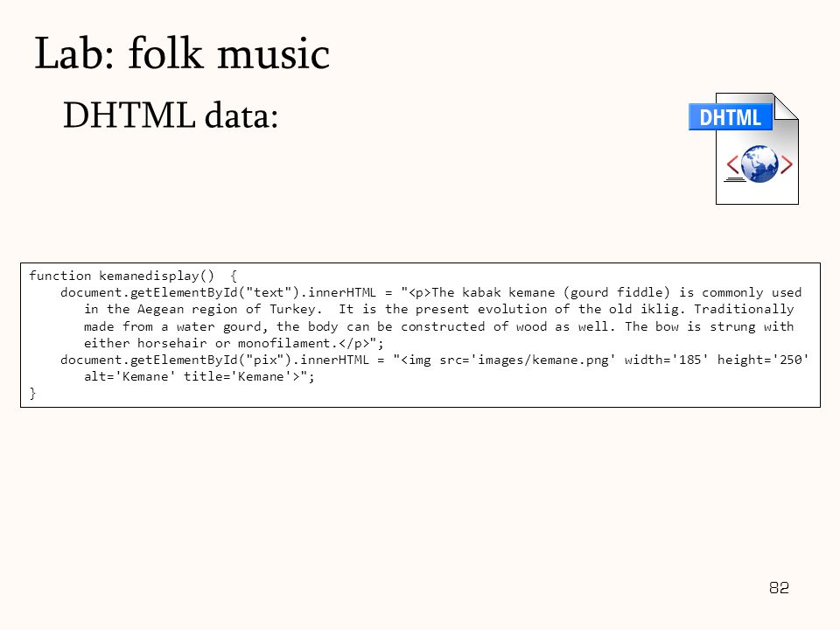This screenshot has height=630, width=840.
Task: Click the 'Lab: folk music' title
Action: coord(182,53)
